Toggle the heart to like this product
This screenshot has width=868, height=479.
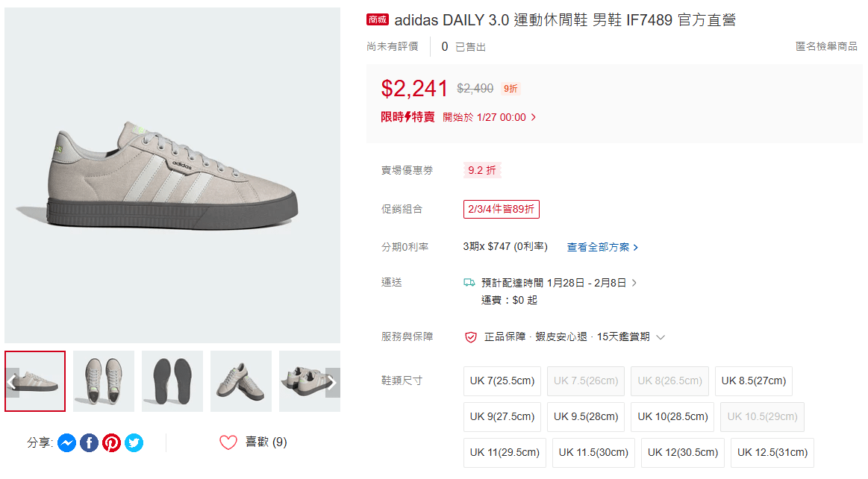[x=228, y=442]
